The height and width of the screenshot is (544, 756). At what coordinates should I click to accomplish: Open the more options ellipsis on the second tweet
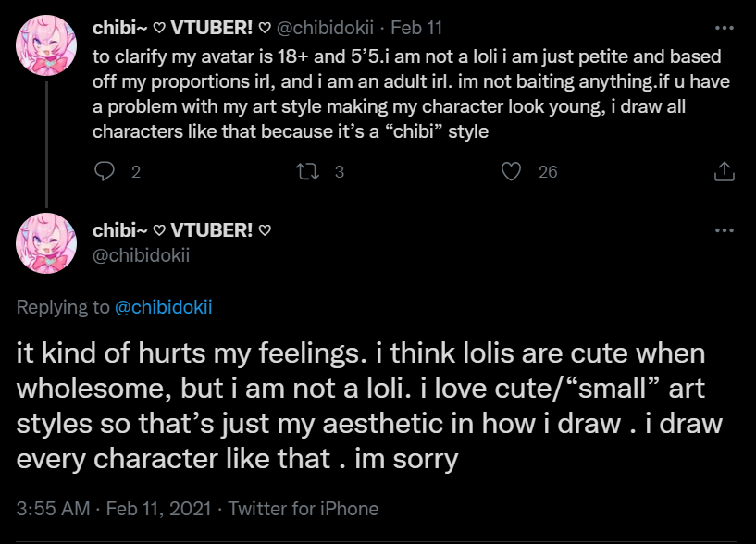[725, 231]
